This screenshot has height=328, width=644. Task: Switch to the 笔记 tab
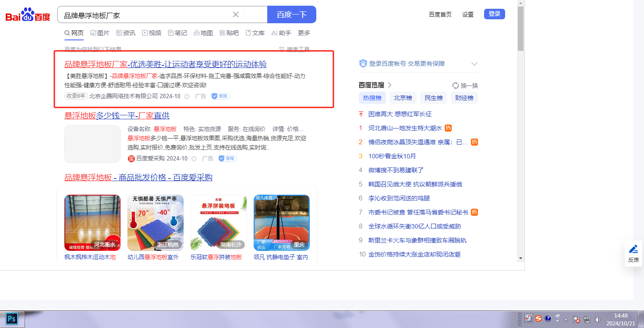tap(177, 33)
